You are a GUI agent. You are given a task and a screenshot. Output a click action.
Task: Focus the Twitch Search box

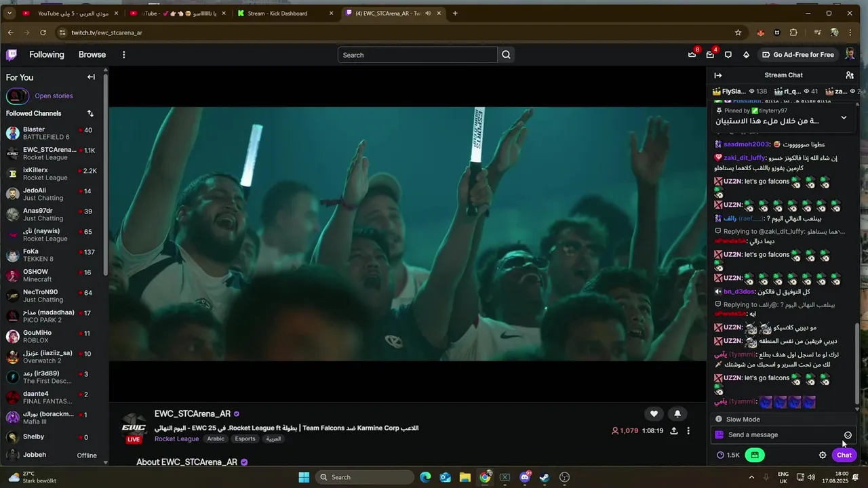point(418,55)
